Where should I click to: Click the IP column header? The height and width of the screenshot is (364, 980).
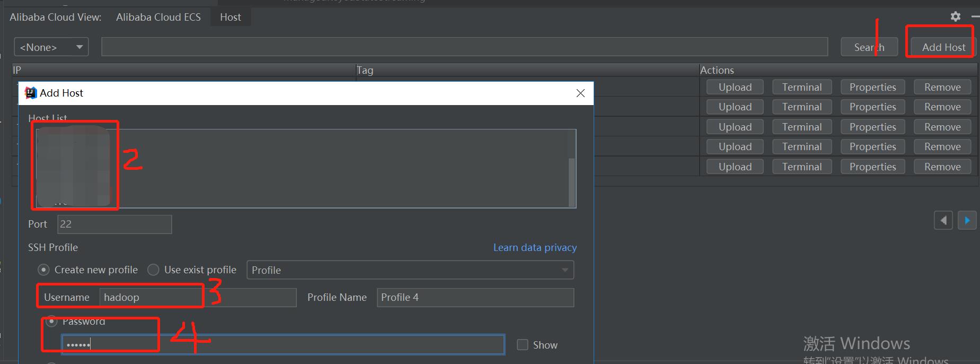(x=184, y=70)
